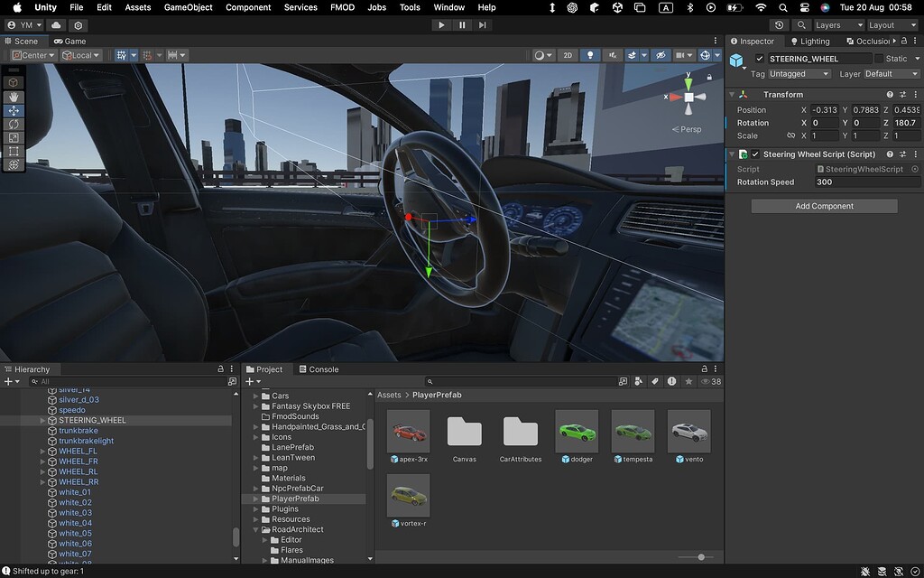Screen dimensions: 924x578
Task: Toggle 2D mode in the Scene view
Action: (x=568, y=55)
